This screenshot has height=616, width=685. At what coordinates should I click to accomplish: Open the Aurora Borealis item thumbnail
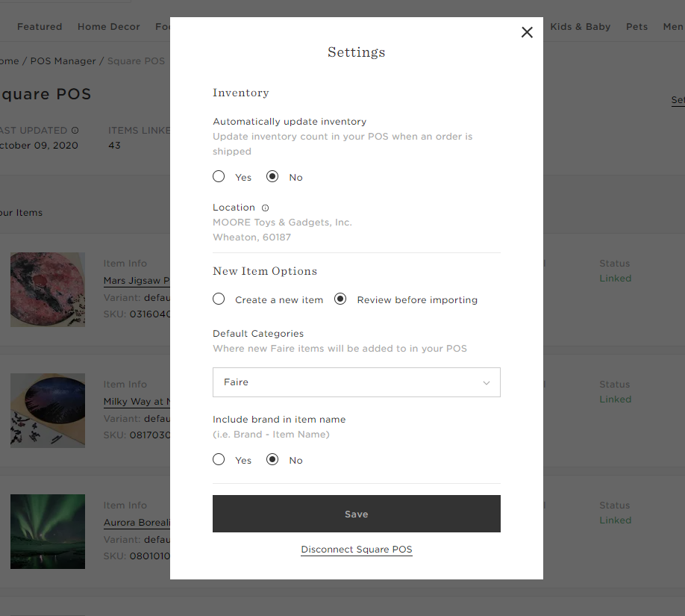[x=48, y=531]
